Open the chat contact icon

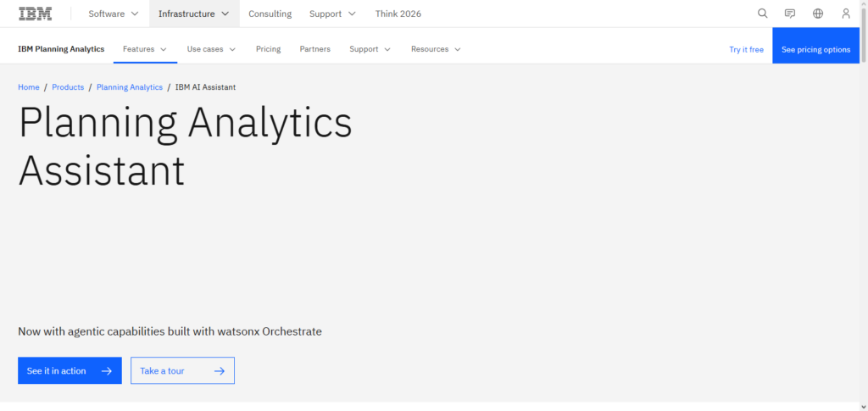pyautogui.click(x=790, y=14)
